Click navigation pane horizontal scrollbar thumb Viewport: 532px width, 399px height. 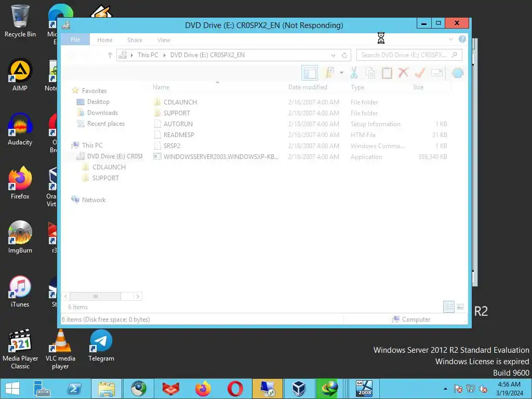[x=96, y=296]
